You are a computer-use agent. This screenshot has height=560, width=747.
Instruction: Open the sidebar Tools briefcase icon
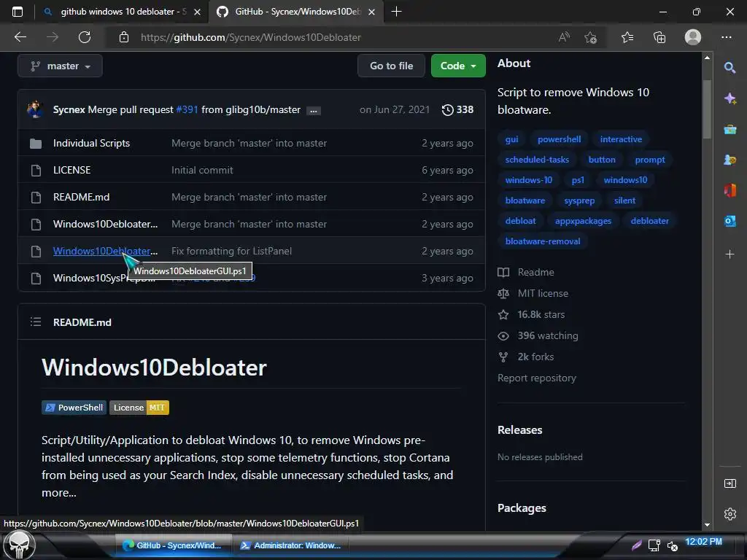(729, 129)
